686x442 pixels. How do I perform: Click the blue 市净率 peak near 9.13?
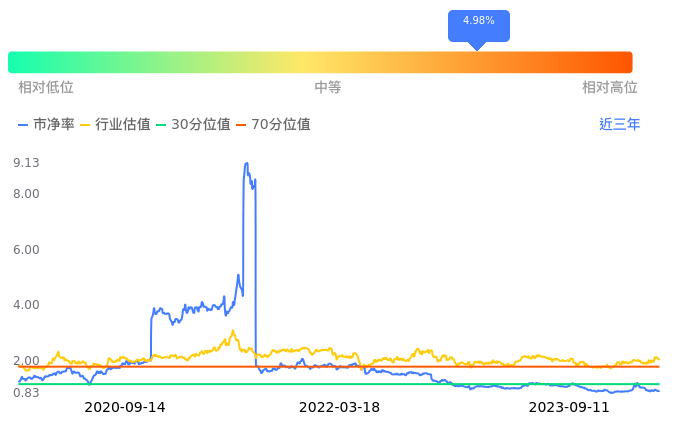246,164
